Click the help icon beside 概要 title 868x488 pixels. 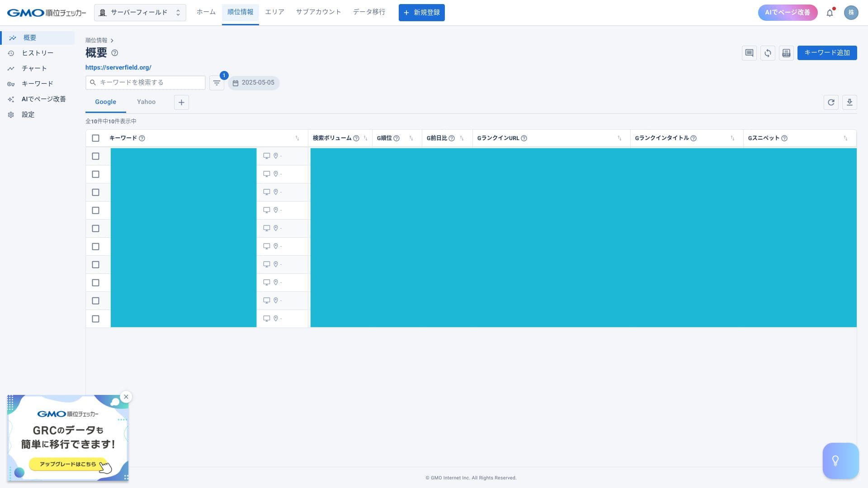pos(115,53)
